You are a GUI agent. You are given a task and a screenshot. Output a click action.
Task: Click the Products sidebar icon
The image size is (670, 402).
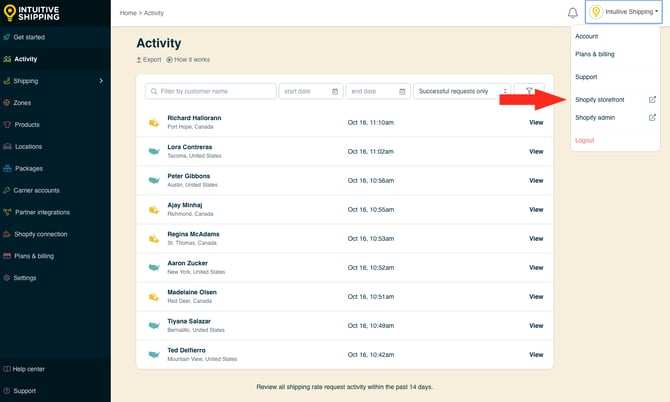point(7,124)
